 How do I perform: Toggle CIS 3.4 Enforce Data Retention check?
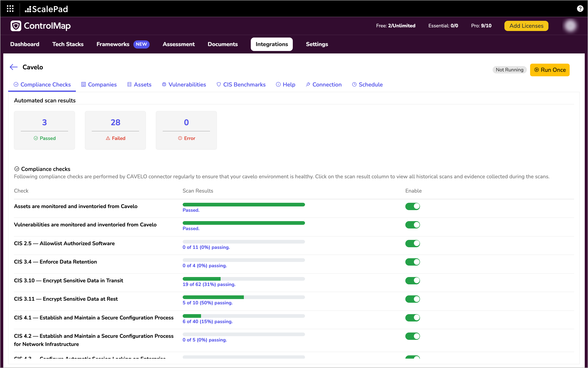click(x=413, y=262)
